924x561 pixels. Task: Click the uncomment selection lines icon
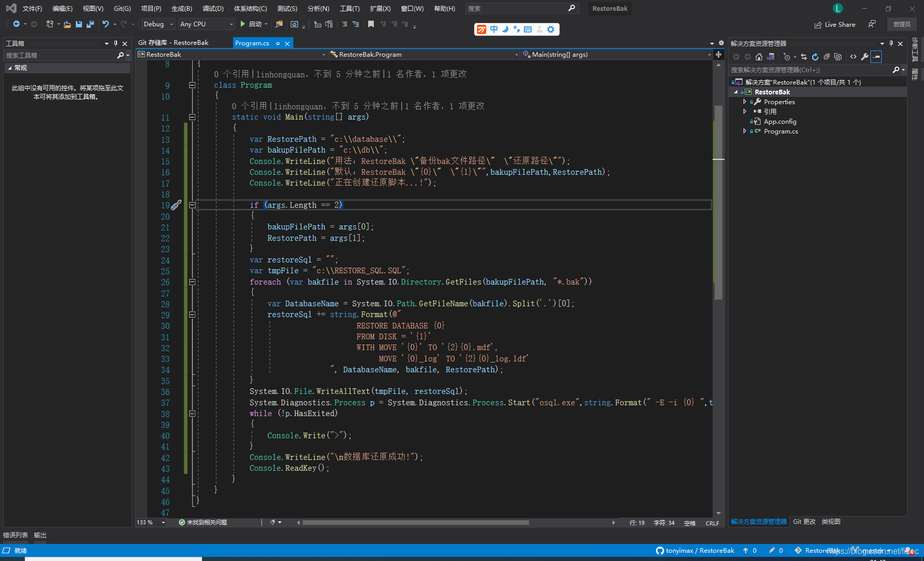[x=356, y=24]
